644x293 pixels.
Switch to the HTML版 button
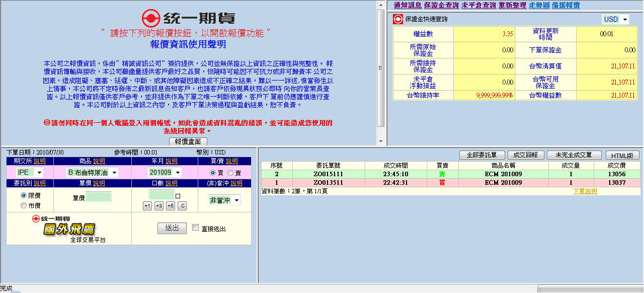tap(622, 156)
